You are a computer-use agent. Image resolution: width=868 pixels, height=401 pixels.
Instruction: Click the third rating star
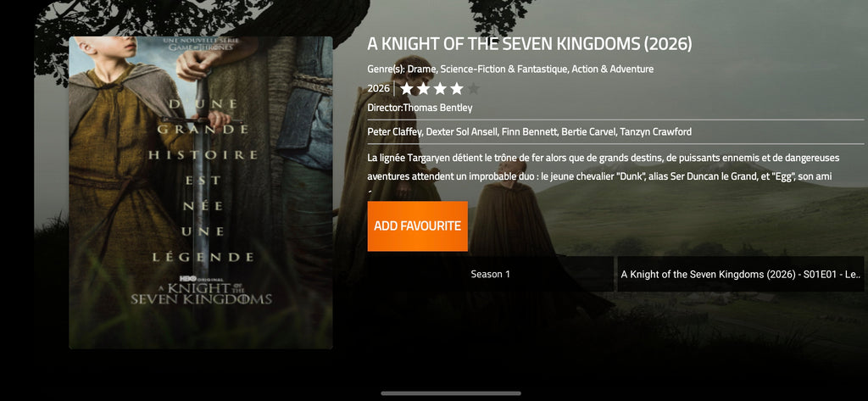(440, 89)
